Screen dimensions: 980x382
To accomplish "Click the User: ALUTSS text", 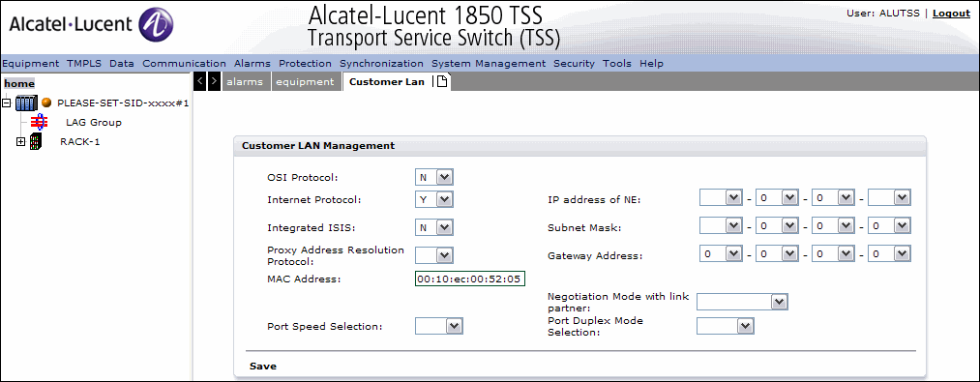I will (884, 13).
